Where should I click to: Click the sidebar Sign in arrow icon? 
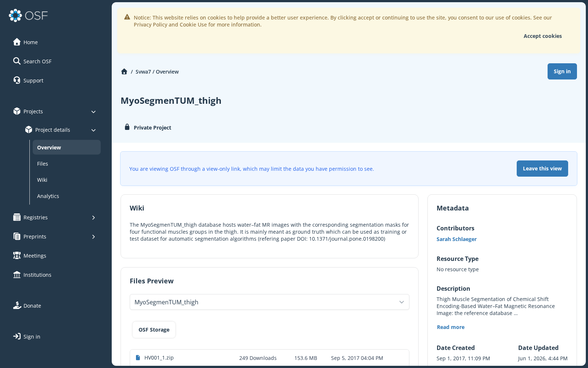[x=17, y=336]
